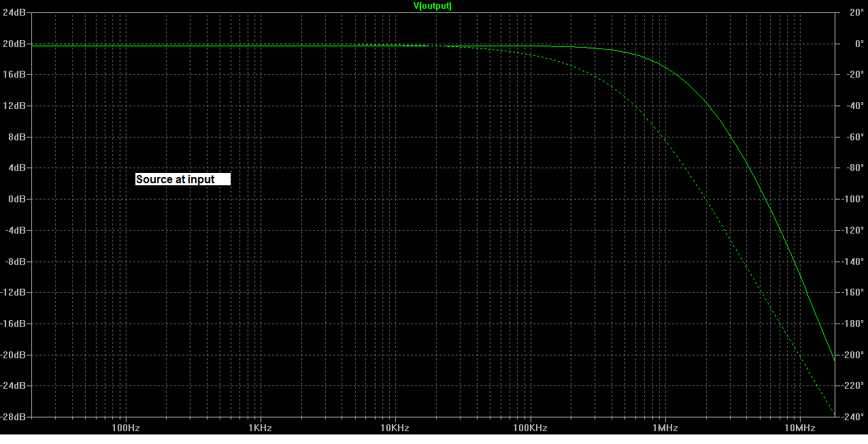Screen dimensions: 868x444
Task: Click the 10KHz frequency axis label
Action: point(395,428)
